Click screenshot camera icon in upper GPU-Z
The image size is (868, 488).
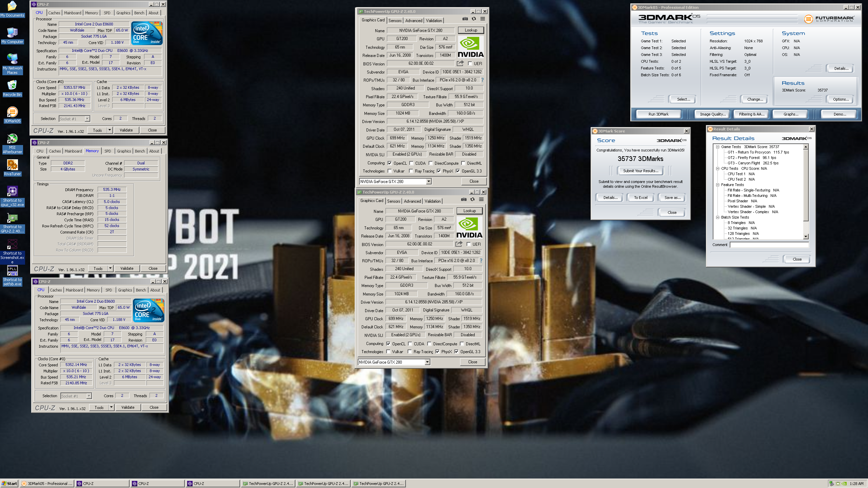point(465,19)
